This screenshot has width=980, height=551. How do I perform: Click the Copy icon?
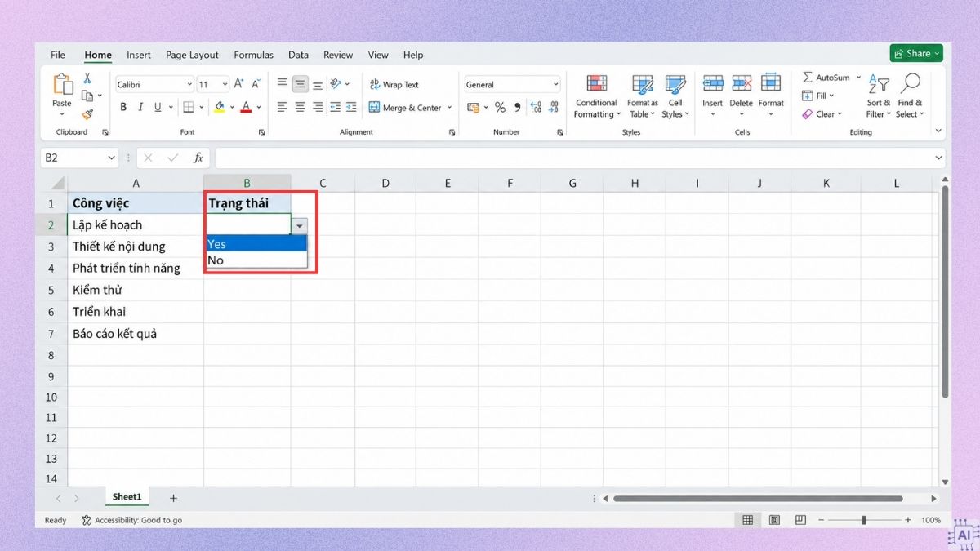87,96
